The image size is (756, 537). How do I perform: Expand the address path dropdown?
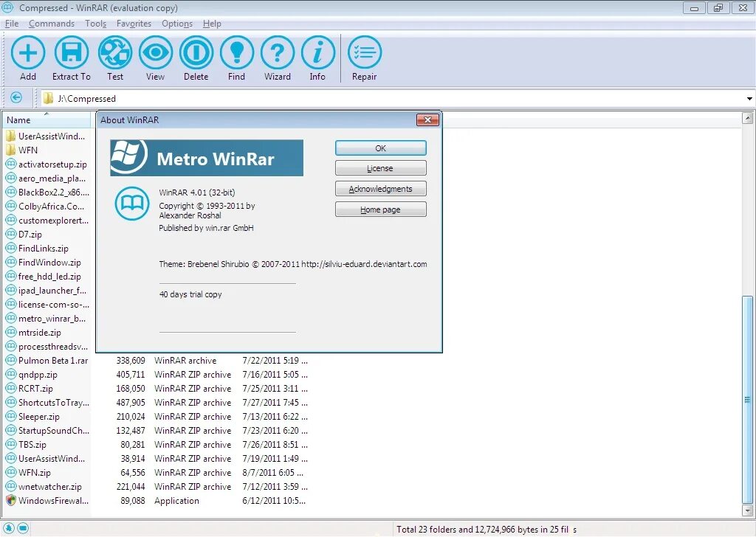749,98
